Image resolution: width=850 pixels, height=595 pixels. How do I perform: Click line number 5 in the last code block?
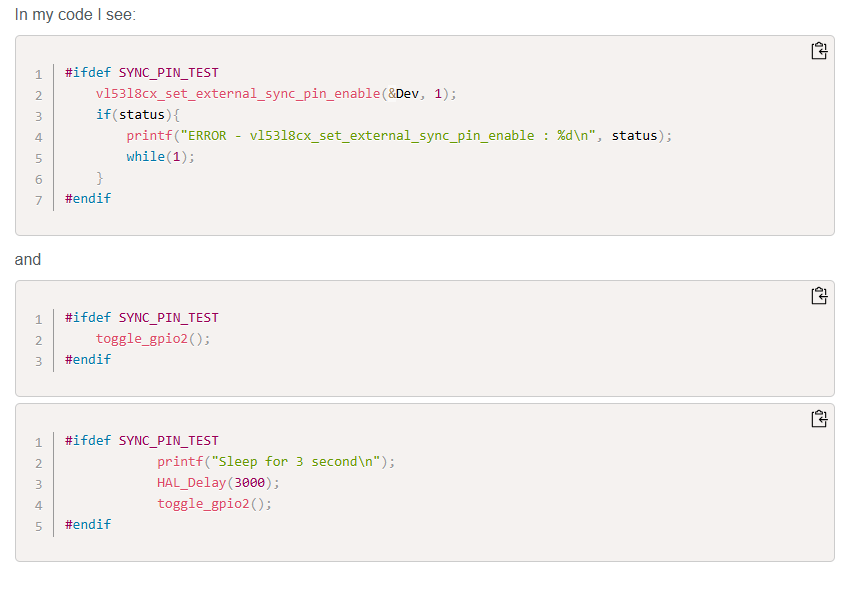pos(38,526)
